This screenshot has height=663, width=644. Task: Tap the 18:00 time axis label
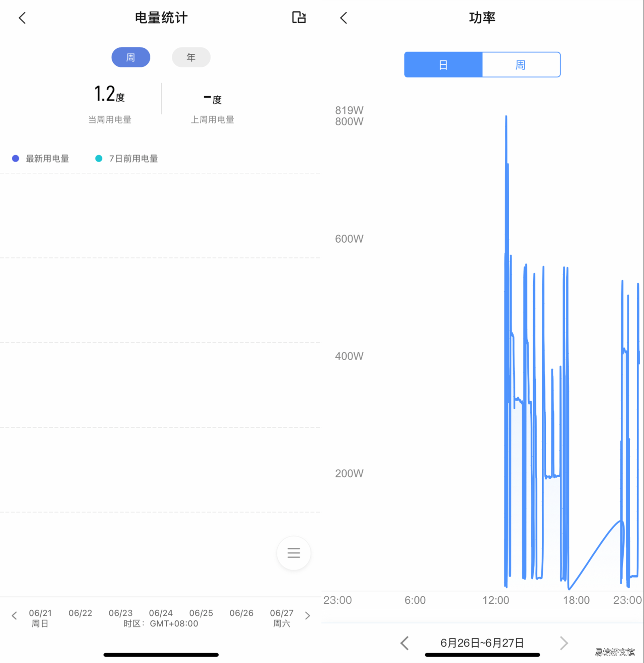[x=576, y=600]
